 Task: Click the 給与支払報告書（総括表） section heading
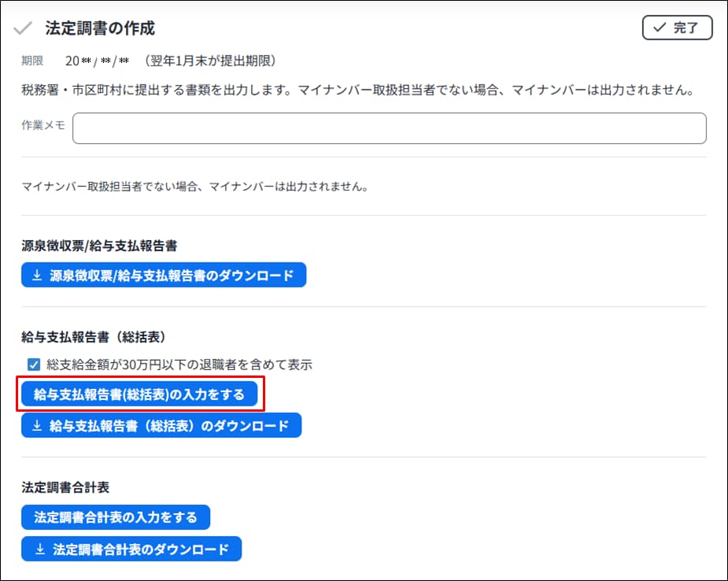point(93,336)
